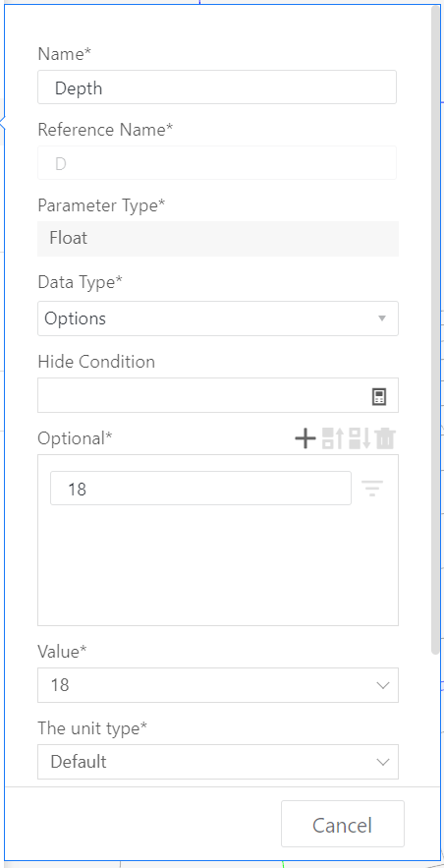The image size is (444, 868).
Task: Open the Hide Condition calculator icon
Action: 379,397
